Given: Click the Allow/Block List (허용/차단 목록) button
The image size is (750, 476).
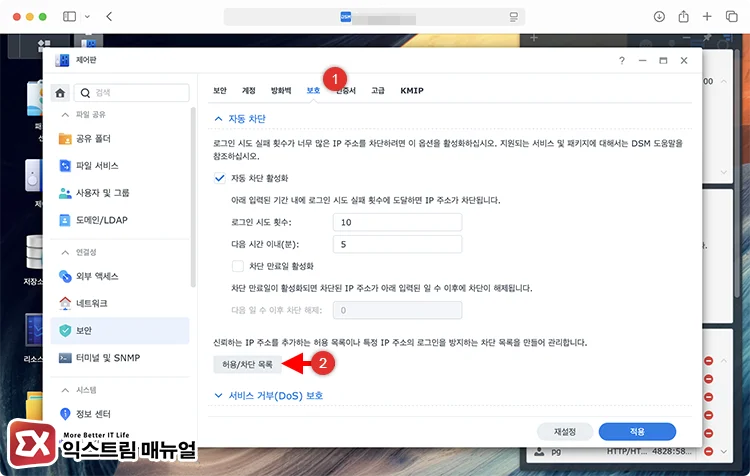Looking at the screenshot, I should pos(245,365).
